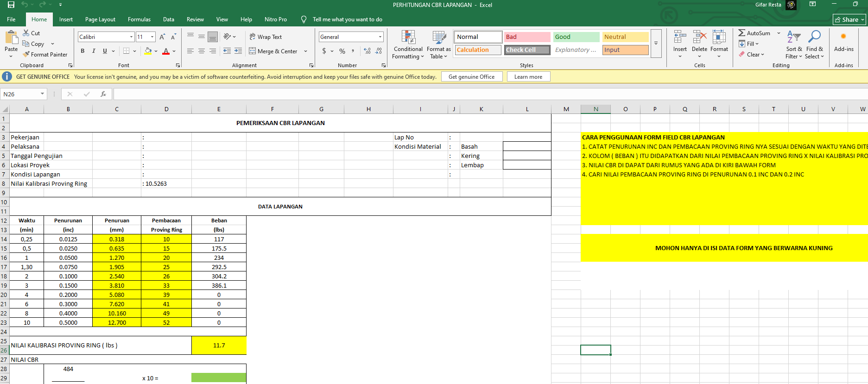Screen dimensions: 868x384
Task: Expand the General number format dropdown
Action: 380,37
